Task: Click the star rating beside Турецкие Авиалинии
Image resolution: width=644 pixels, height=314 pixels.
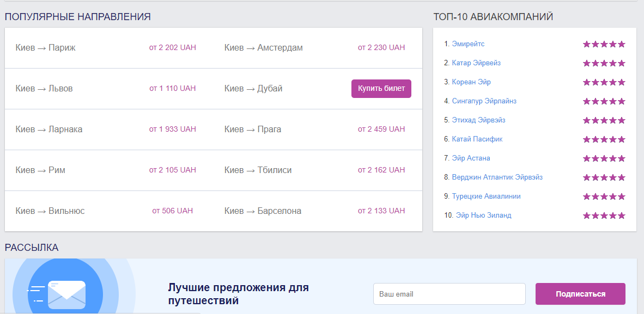Action: [604, 196]
